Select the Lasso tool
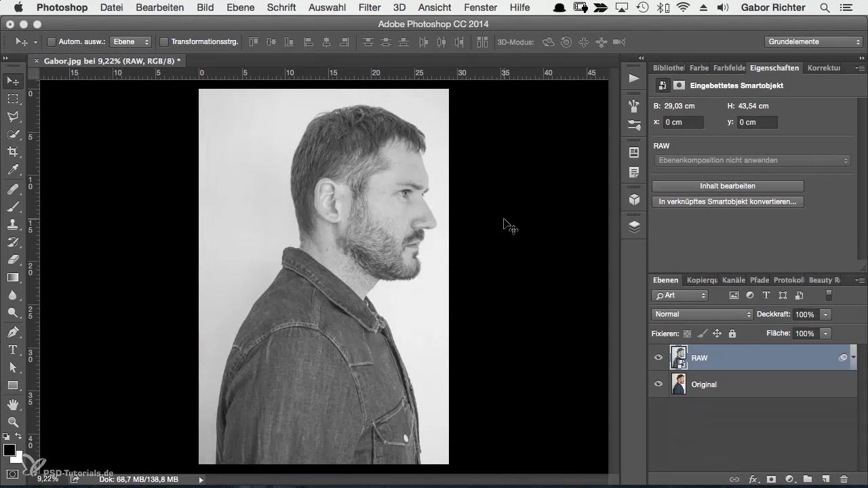The width and height of the screenshot is (868, 488). click(13, 117)
